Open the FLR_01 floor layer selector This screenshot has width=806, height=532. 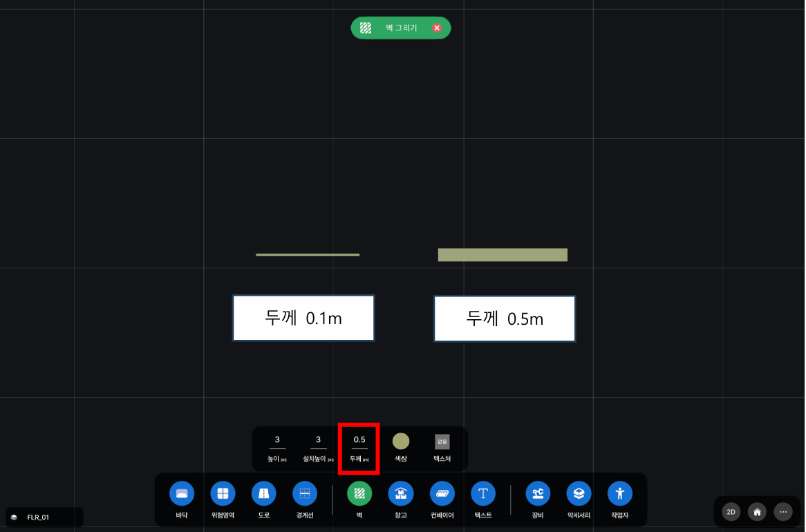pyautogui.click(x=44, y=517)
